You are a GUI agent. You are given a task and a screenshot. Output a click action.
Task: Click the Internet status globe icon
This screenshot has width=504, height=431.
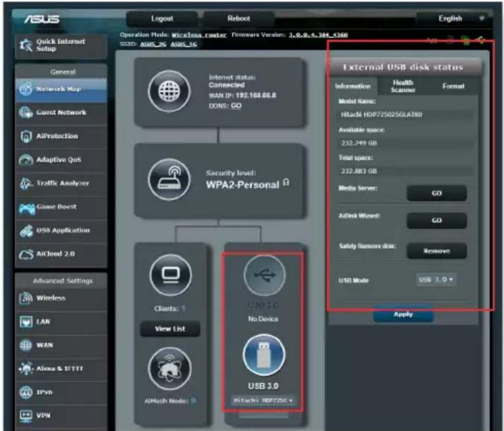pyautogui.click(x=169, y=91)
